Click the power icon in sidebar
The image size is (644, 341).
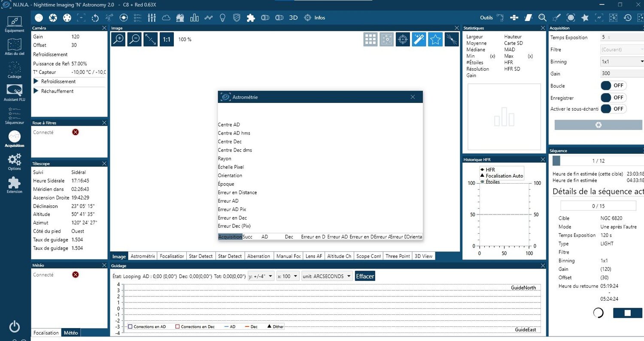click(15, 326)
